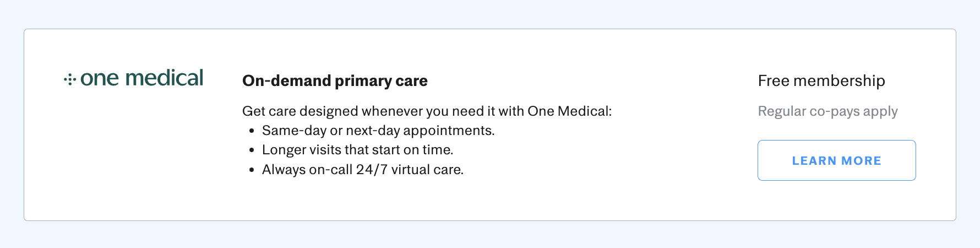The height and width of the screenshot is (248, 980).
Task: Click the "Regular co-pays apply" note
Action: tap(827, 111)
